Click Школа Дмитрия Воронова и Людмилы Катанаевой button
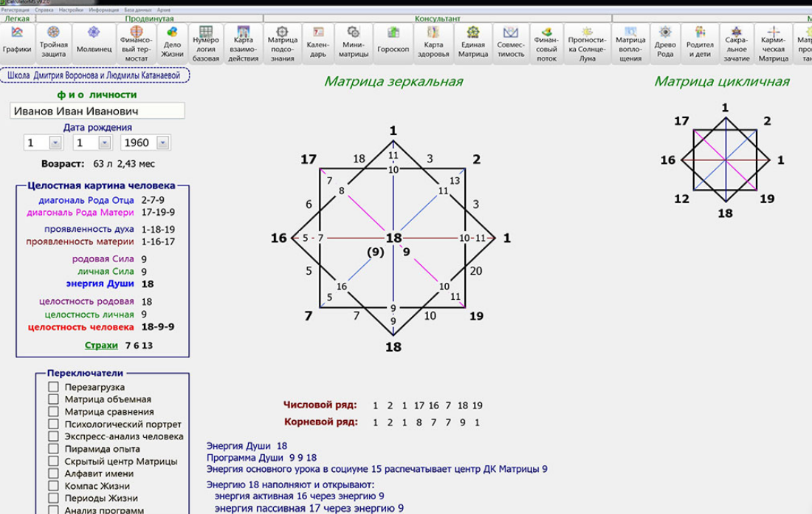Image resolution: width=812 pixels, height=514 pixels. (96, 75)
